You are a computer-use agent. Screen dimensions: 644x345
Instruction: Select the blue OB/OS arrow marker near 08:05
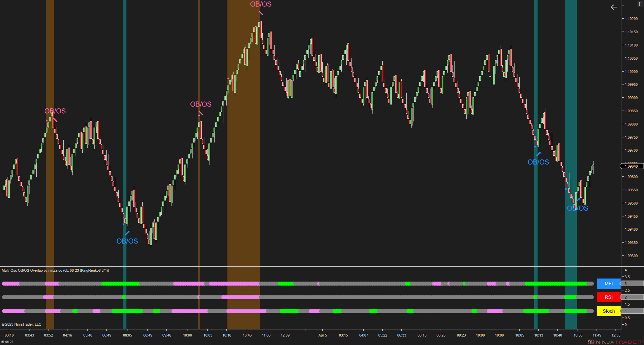128,232
